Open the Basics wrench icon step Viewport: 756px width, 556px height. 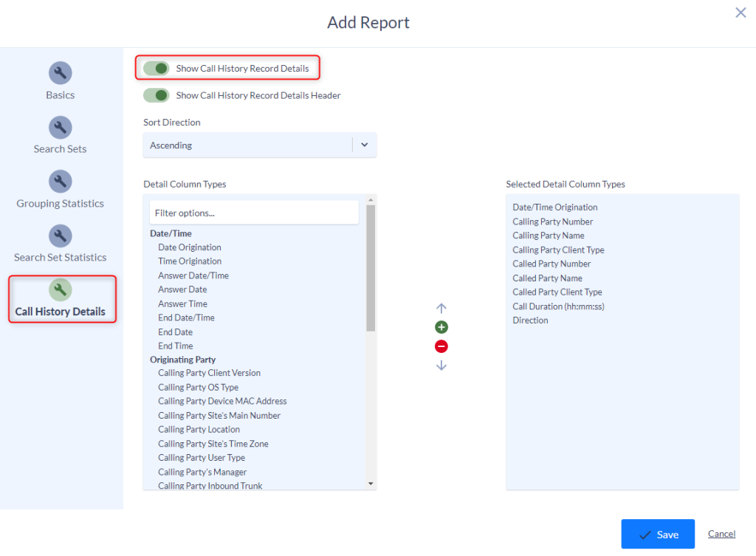(61, 73)
